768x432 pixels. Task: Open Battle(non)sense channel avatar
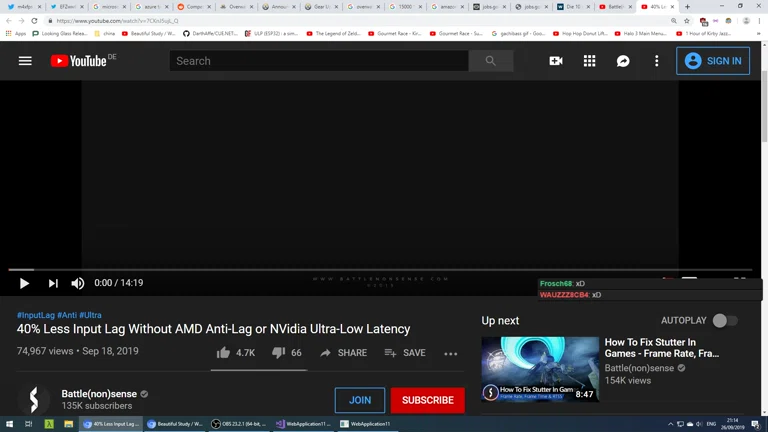[x=34, y=400]
